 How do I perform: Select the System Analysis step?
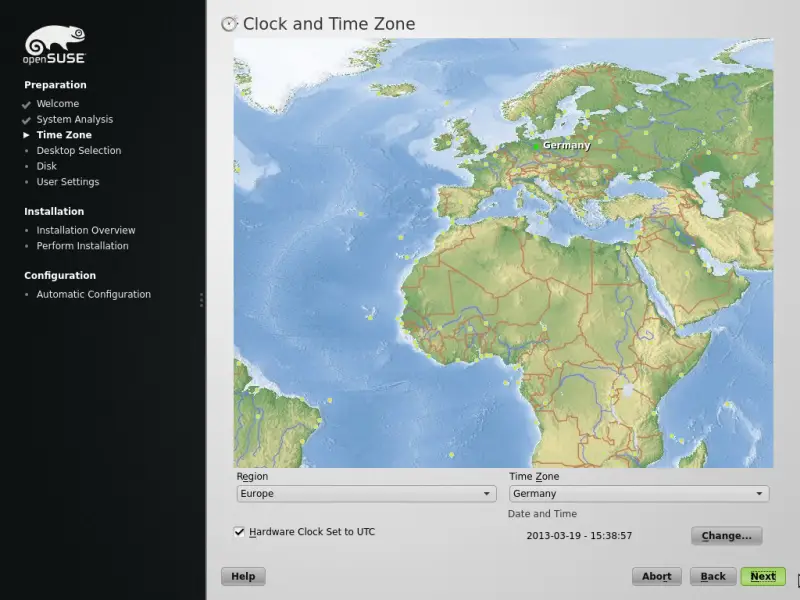[x=74, y=119]
